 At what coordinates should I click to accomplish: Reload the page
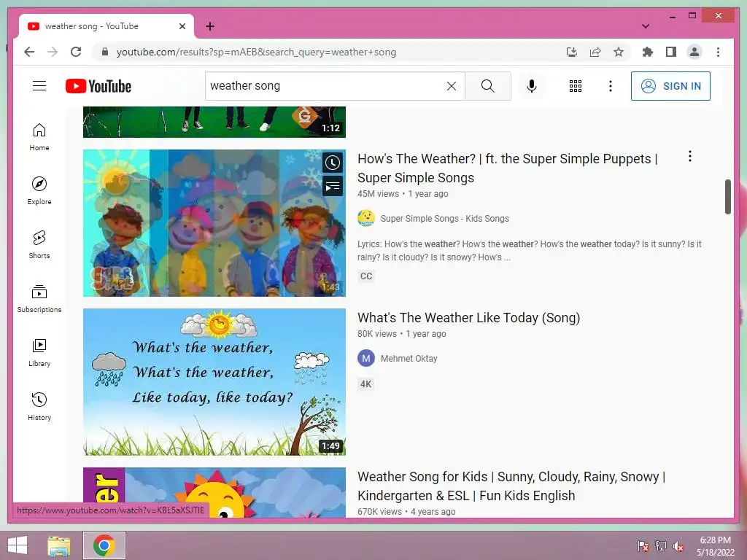click(x=76, y=52)
